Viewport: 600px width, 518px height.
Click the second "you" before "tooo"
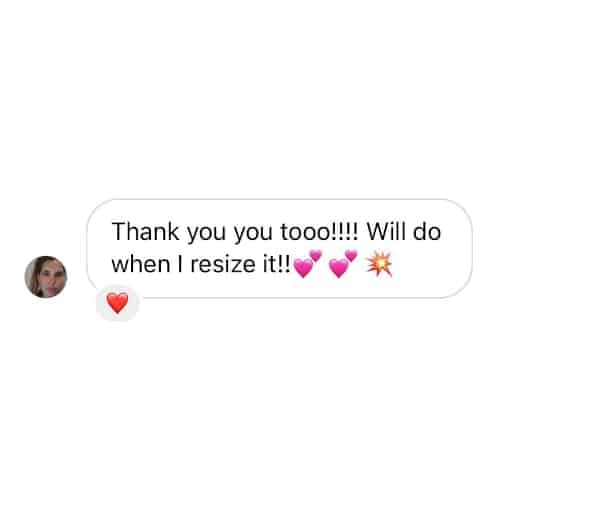pyautogui.click(x=253, y=233)
